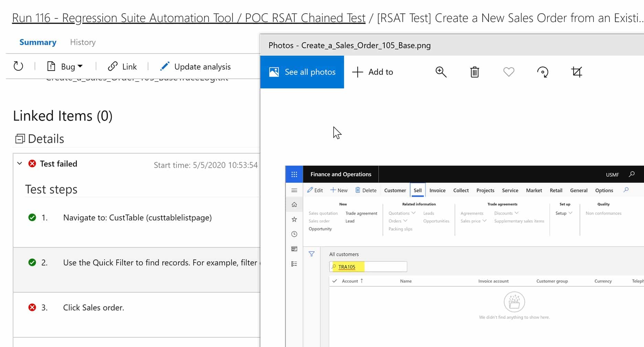Select test step 2 Use the Quick Filter
Image resolution: width=644 pixels, height=347 pixels.
[137, 270]
